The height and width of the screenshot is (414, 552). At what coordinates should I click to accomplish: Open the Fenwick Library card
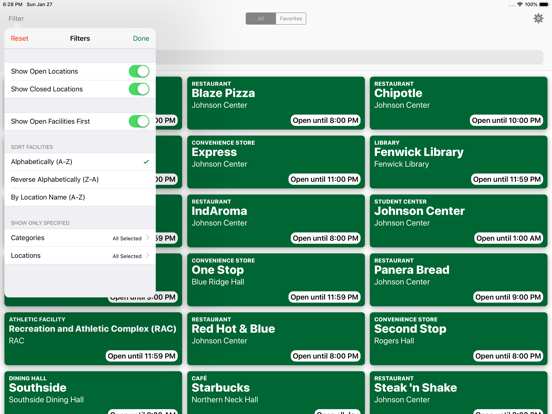[458, 162]
